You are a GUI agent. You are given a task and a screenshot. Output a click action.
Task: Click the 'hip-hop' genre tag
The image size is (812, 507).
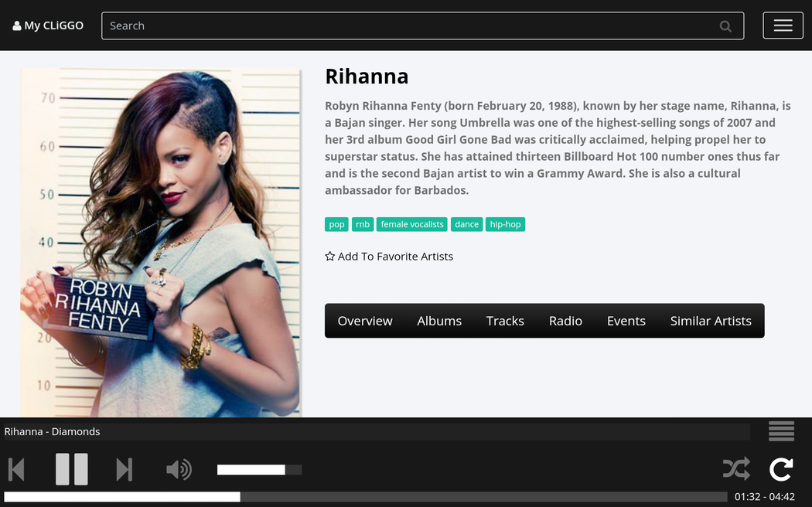pos(505,224)
